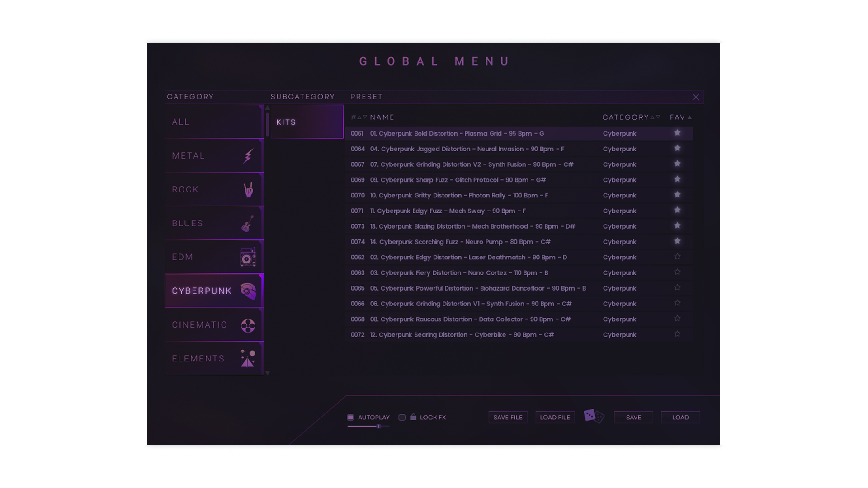Select the KITS subcategory
Viewport: 868px width, 488px height.
pyautogui.click(x=307, y=122)
